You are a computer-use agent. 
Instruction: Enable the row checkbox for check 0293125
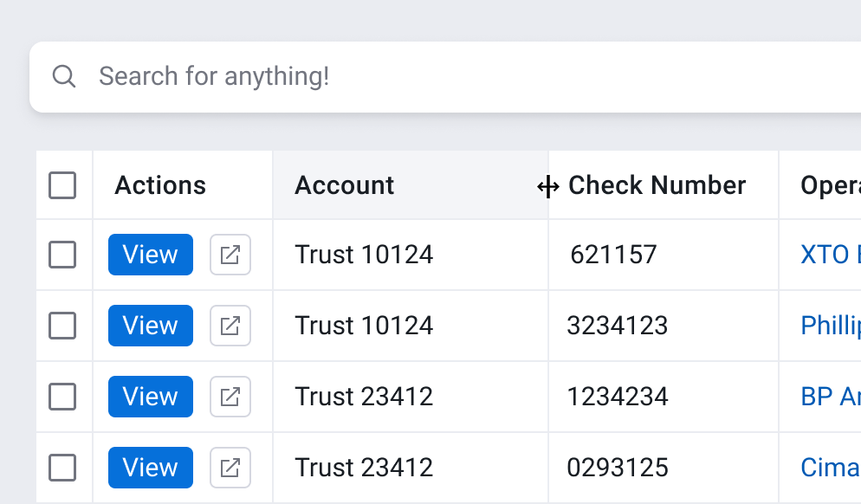click(x=62, y=468)
